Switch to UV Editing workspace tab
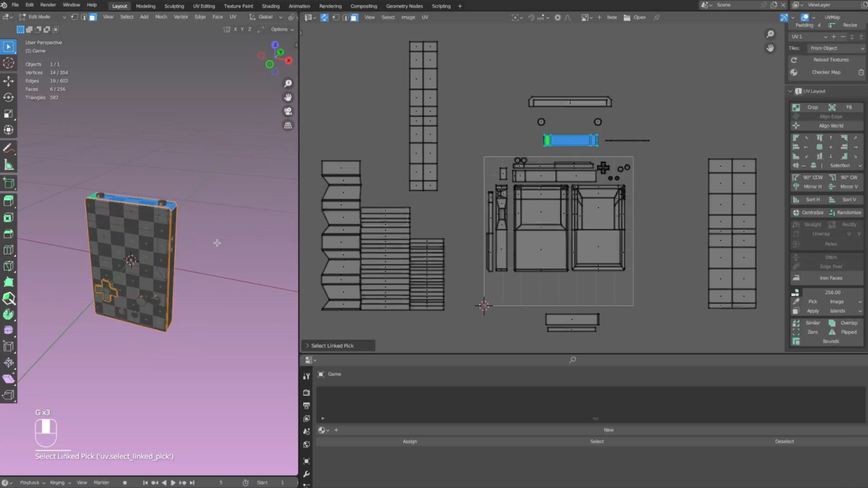The height and width of the screenshot is (488, 868). [204, 6]
